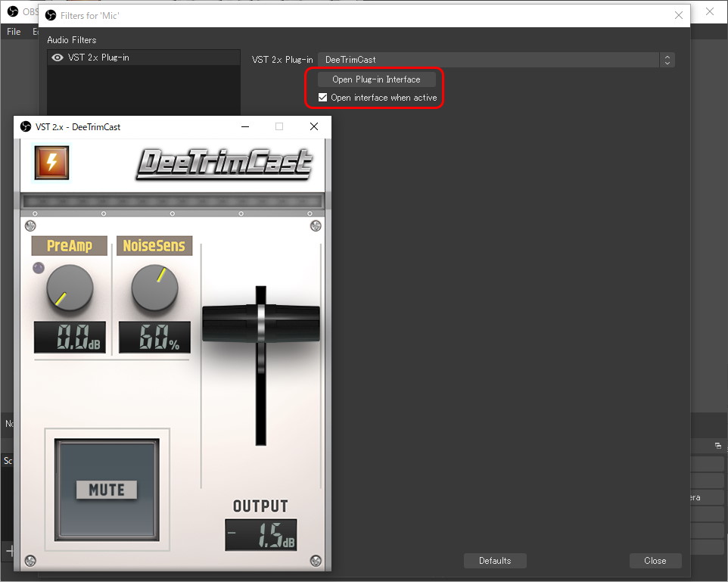
Task: Click the dropdown stepper arrows beside DeeTrimCast
Action: [x=667, y=60]
